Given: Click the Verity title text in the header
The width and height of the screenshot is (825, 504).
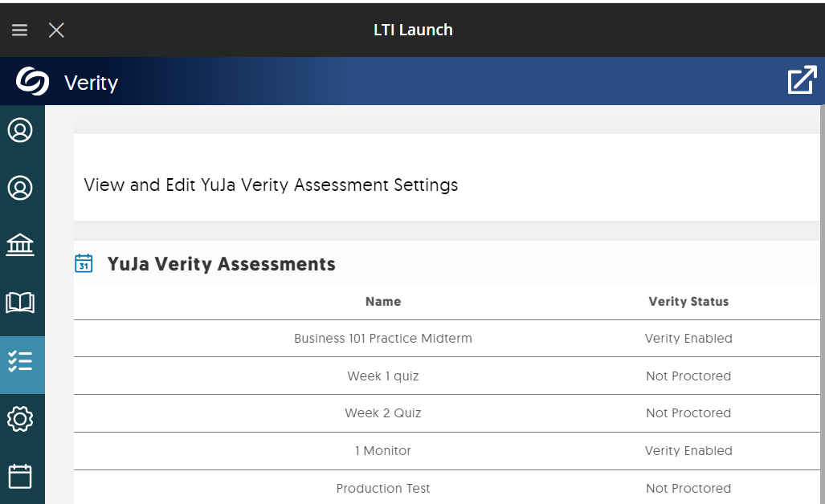Looking at the screenshot, I should tap(91, 83).
